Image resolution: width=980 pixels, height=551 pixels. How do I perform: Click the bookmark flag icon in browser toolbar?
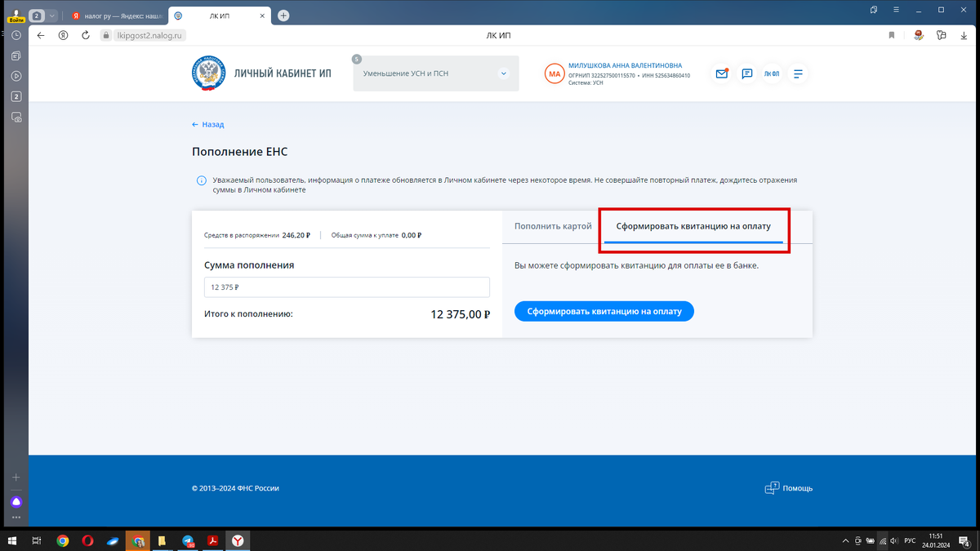coord(891,34)
